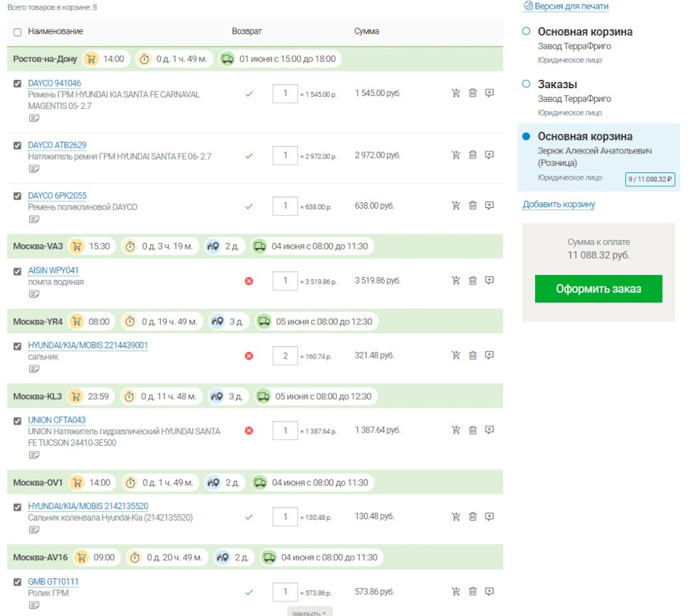Select Заказы Завод ТерраФриго radio
Image resolution: width=698 pixels, height=616 pixels.
pos(526,84)
